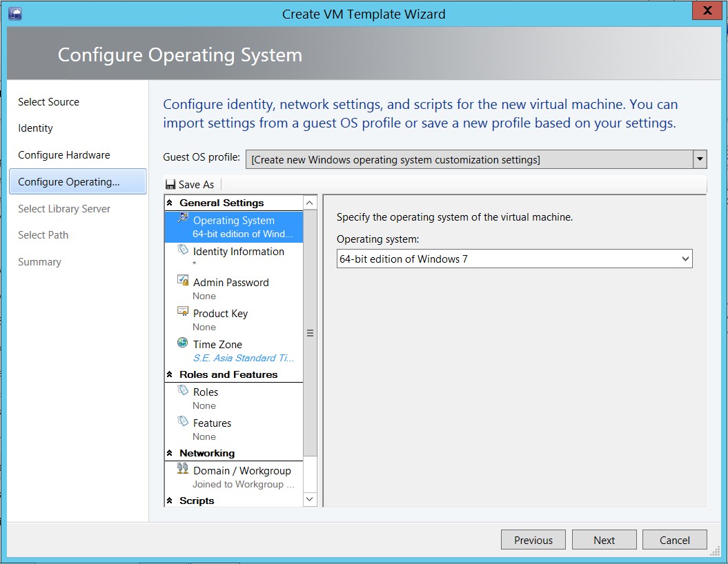
Task: Open the Guest OS profile dropdown
Action: click(700, 159)
